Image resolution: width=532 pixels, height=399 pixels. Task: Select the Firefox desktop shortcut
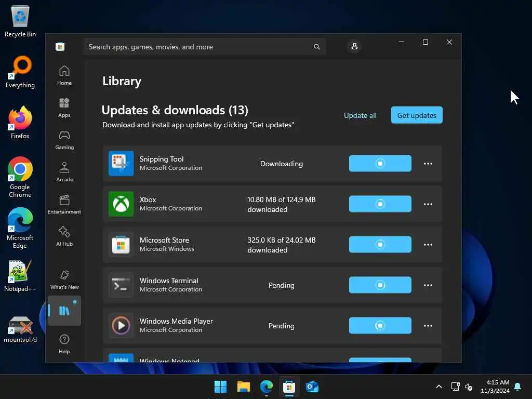(x=20, y=123)
